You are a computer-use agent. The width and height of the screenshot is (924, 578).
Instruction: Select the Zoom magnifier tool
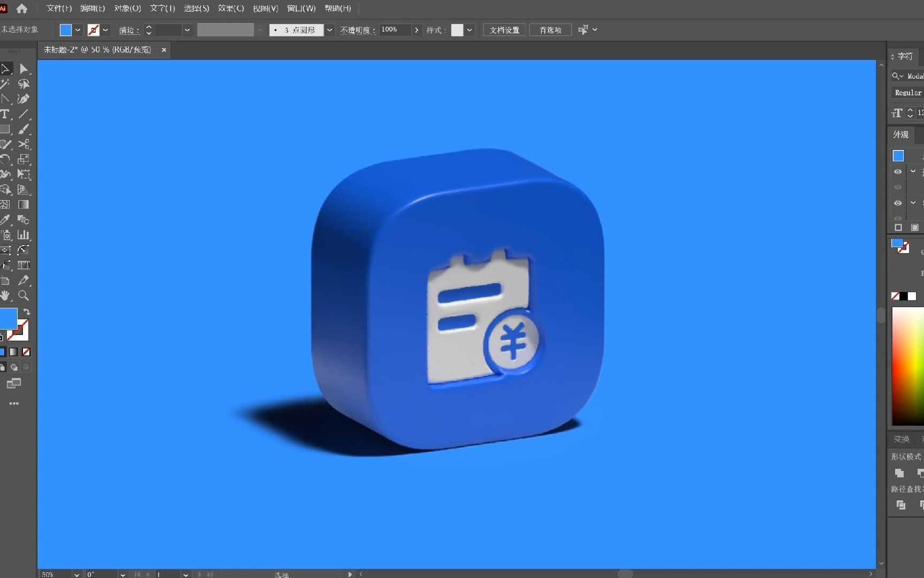(x=24, y=295)
